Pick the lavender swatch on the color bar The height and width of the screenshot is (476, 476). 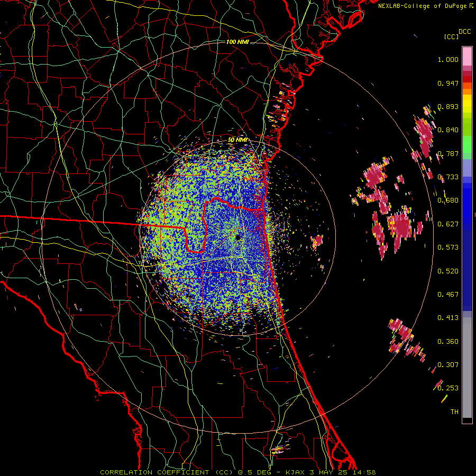[x=467, y=168]
